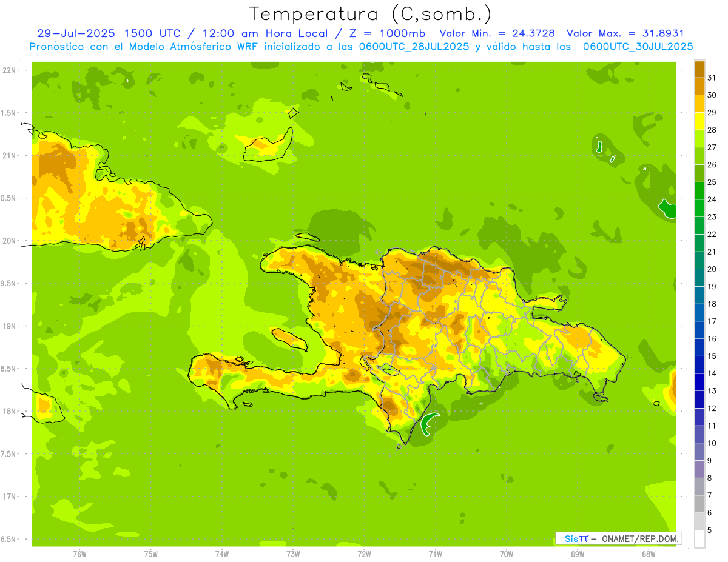Click the 73W longitude axis label
Viewport: 728px width, 562px height.
pyautogui.click(x=293, y=554)
